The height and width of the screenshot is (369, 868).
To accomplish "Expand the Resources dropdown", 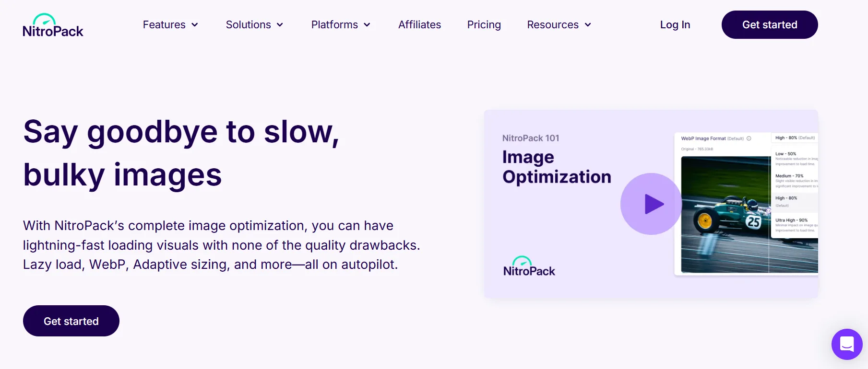I will 559,25.
